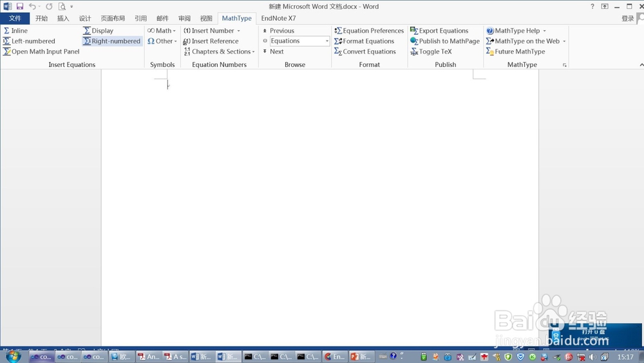644x363 pixels.
Task: Open Undo history dropdown arrow
Action: tap(39, 6)
